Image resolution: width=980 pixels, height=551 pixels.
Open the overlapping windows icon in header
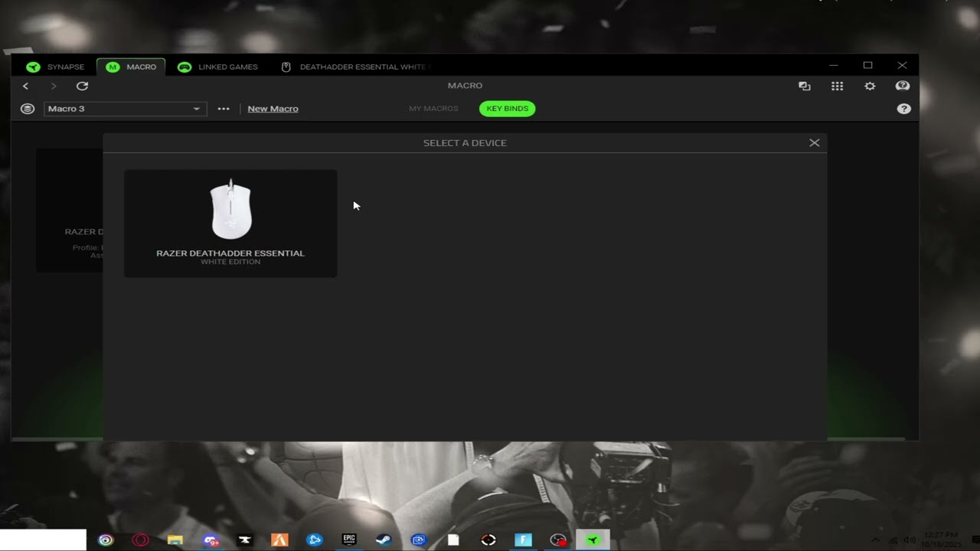[x=805, y=86]
